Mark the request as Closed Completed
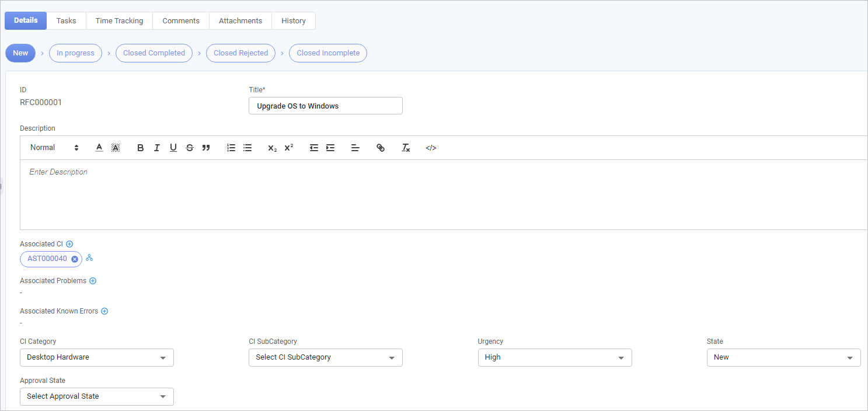Screen dimensions: 868x411 coord(154,53)
